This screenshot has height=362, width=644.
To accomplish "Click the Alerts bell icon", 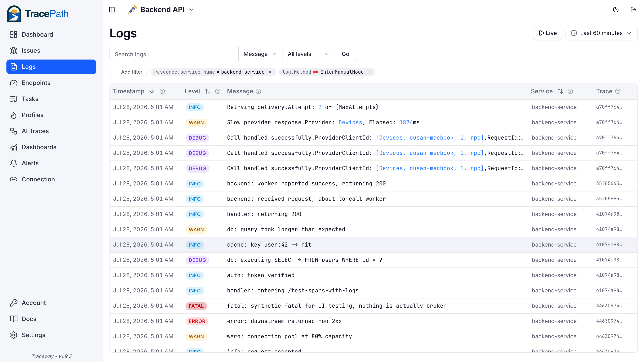I will [13, 163].
